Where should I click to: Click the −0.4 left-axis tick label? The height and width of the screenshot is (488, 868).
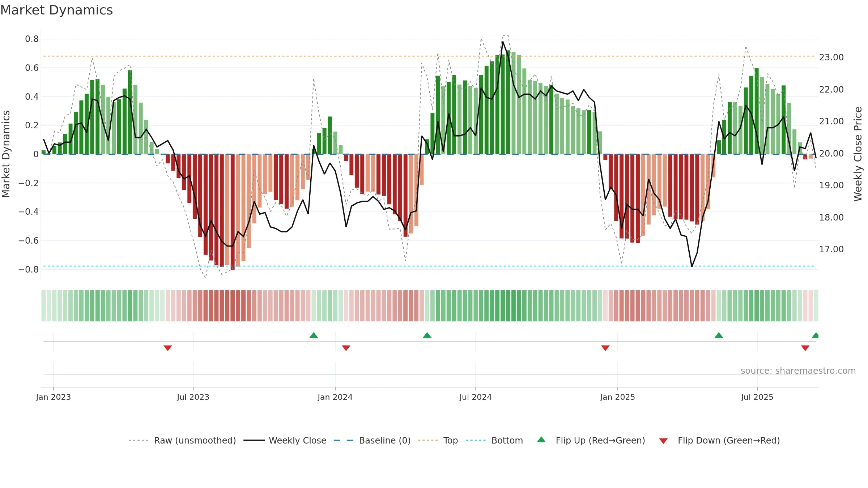(x=29, y=212)
